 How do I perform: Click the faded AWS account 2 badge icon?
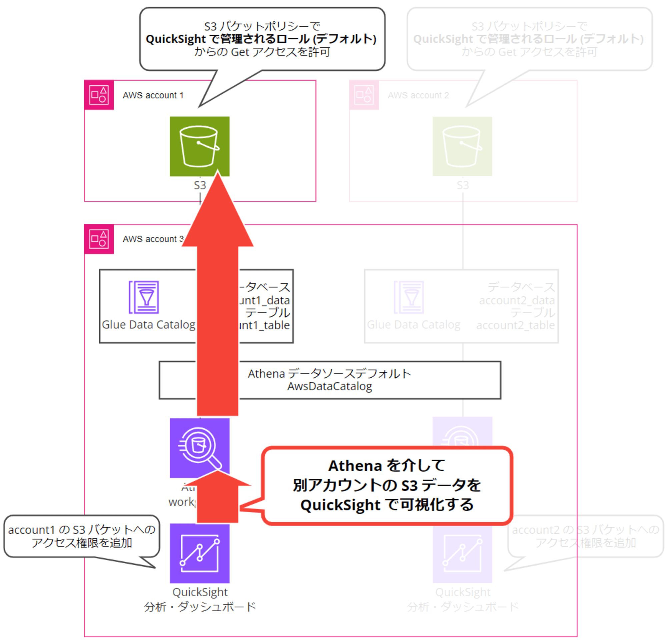point(364,95)
